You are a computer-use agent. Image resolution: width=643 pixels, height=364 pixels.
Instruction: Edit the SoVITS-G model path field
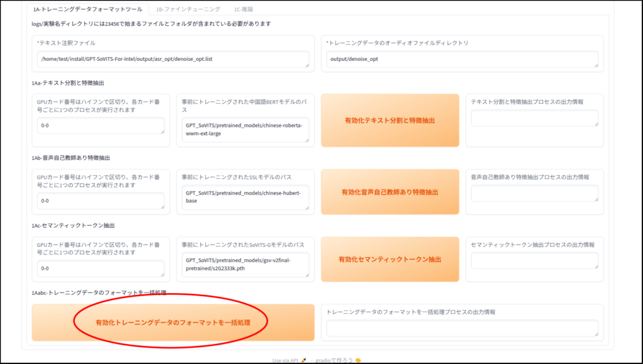[x=245, y=265]
